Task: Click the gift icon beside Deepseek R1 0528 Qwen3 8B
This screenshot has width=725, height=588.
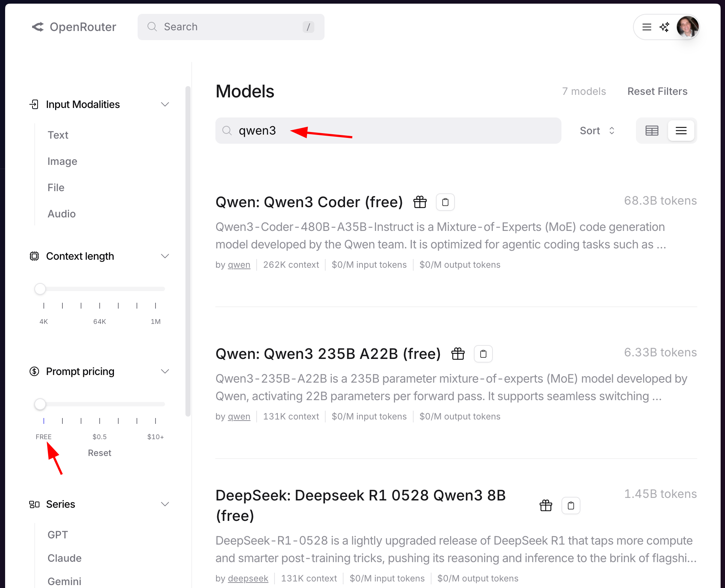Action: [x=546, y=505]
